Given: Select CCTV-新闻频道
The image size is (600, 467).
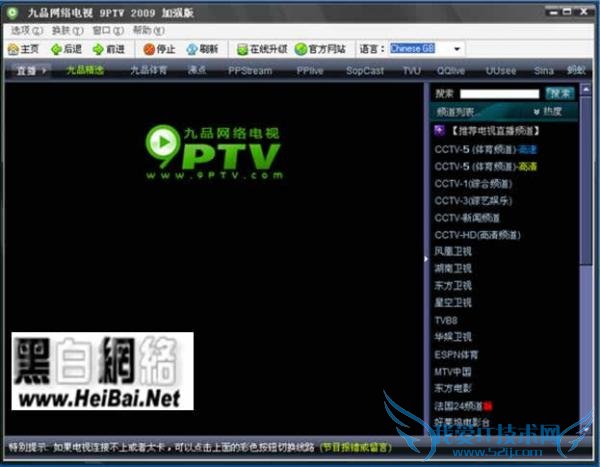Looking at the screenshot, I should point(467,218).
